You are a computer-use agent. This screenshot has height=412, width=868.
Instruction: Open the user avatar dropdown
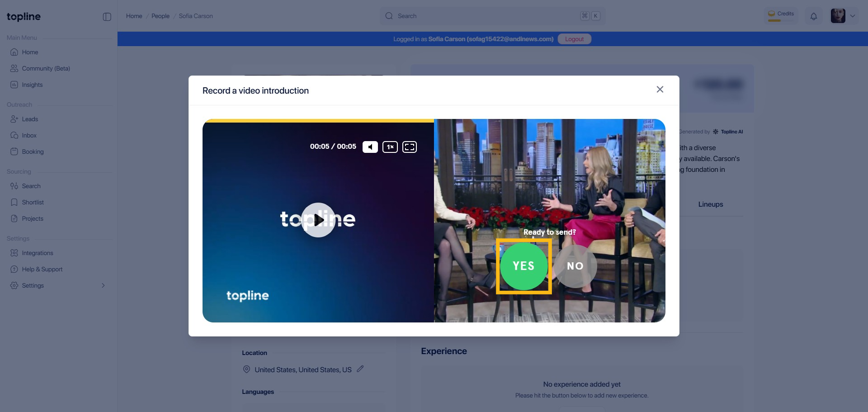tap(844, 16)
